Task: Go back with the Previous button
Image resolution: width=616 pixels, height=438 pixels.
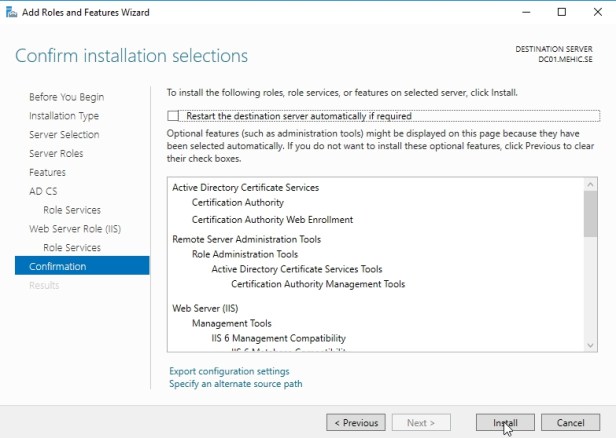Action: pos(355,422)
